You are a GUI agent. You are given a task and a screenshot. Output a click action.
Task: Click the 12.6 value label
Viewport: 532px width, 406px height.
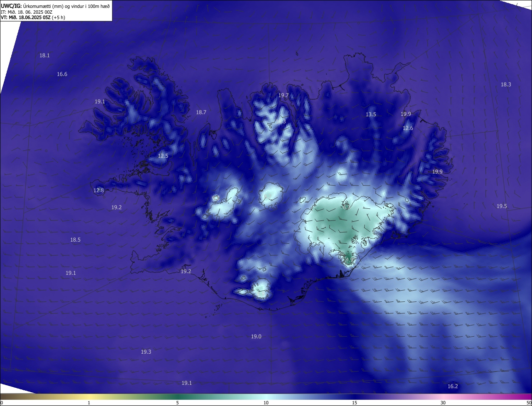click(x=408, y=128)
